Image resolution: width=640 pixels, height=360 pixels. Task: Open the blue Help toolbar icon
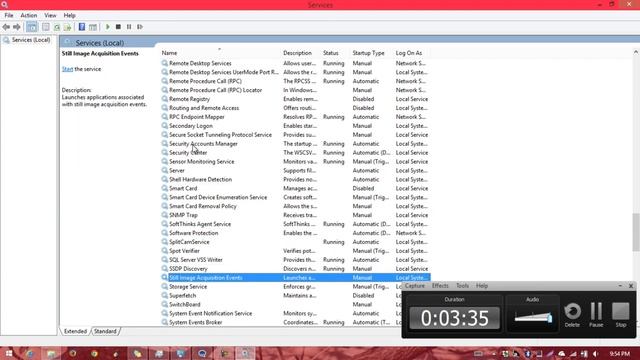tap(82, 27)
